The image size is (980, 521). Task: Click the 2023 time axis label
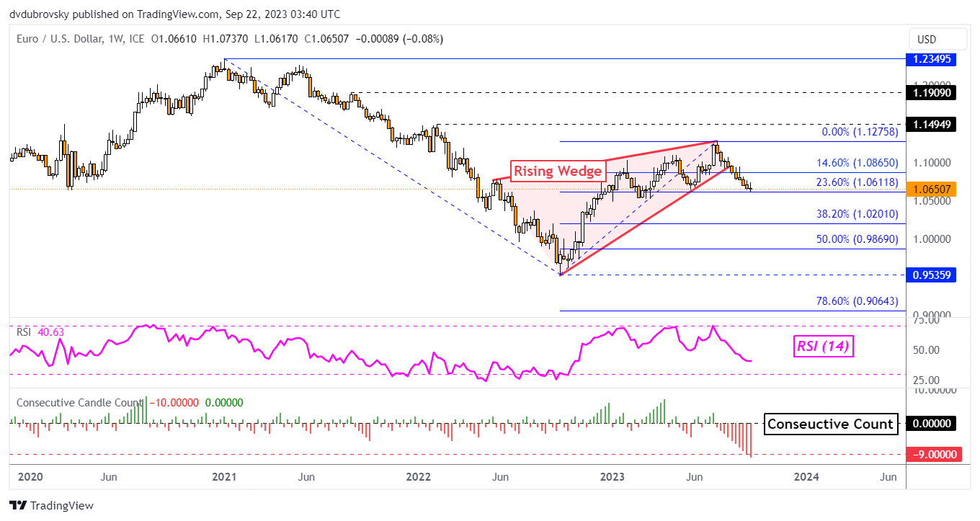(x=612, y=476)
